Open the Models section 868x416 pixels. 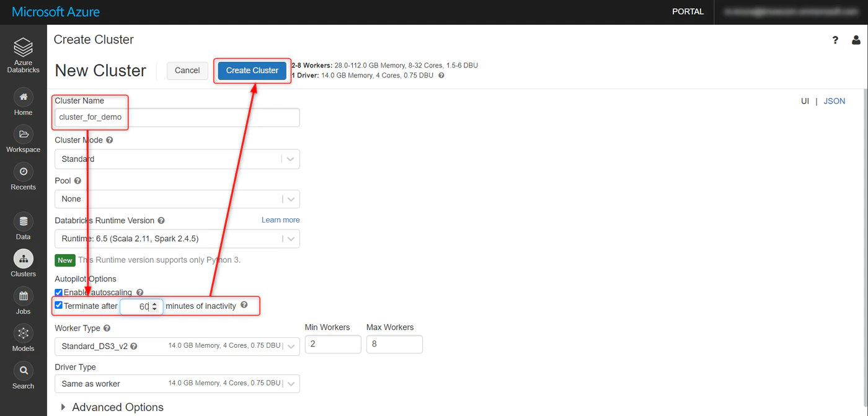click(x=23, y=338)
